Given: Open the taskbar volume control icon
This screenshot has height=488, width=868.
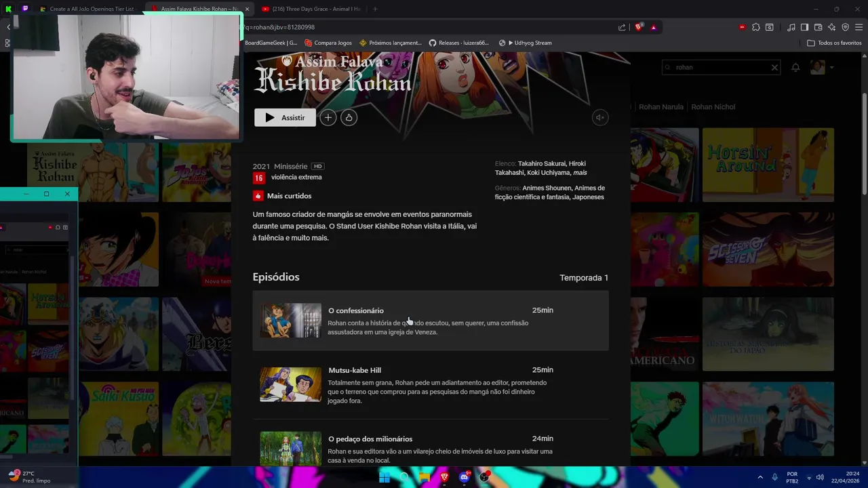Looking at the screenshot, I should (x=820, y=477).
